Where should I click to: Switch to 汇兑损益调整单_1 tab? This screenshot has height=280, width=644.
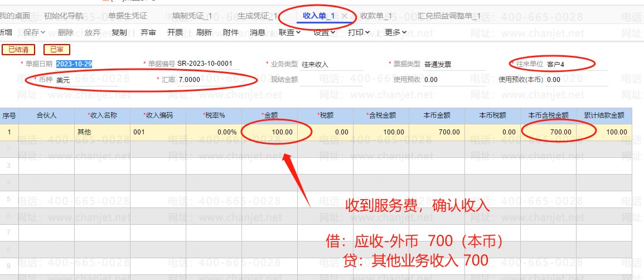pos(449,16)
